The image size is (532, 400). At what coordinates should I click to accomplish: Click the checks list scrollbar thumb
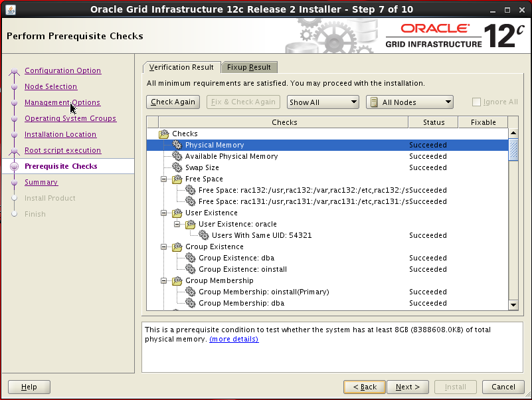click(x=513, y=150)
